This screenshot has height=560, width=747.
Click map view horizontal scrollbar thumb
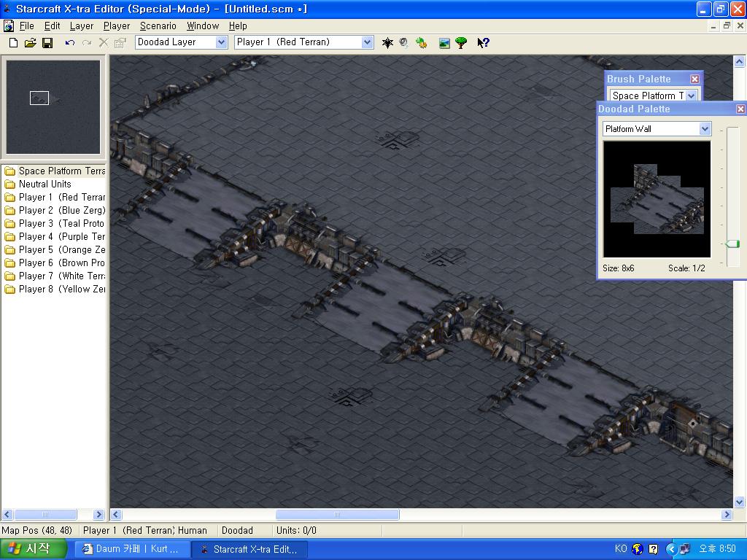click(x=337, y=514)
